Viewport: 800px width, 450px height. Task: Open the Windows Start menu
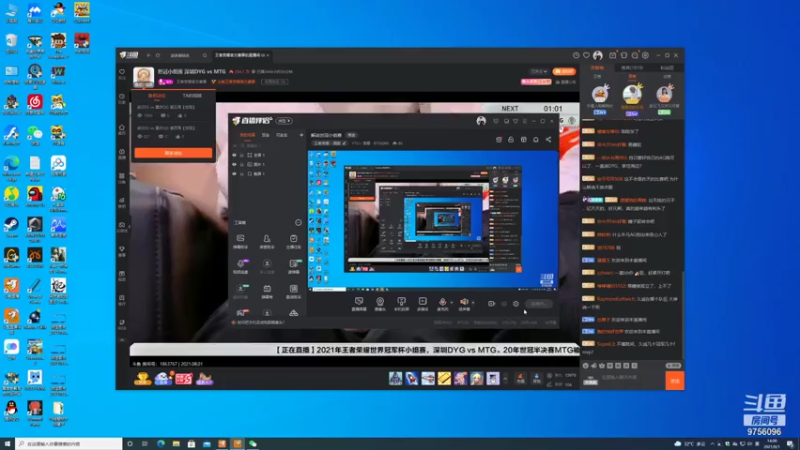tap(7, 444)
